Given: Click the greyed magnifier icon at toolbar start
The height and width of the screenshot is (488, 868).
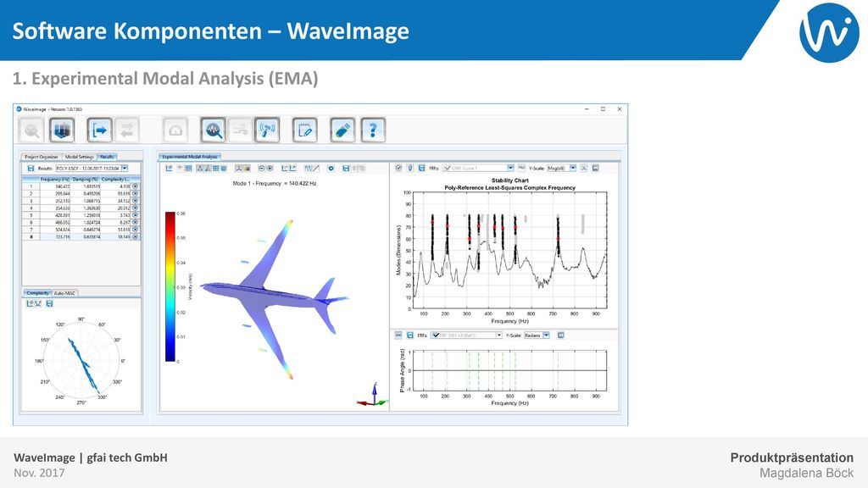Looking at the screenshot, I should tap(31, 130).
